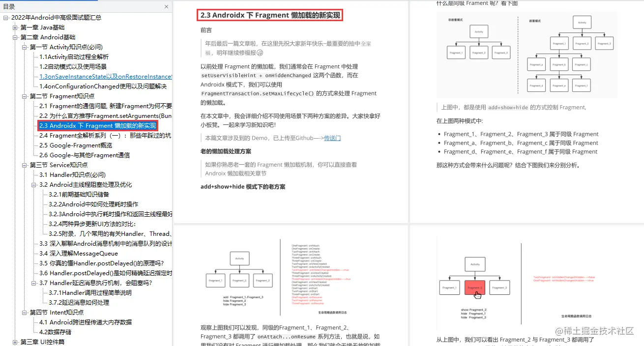The image size is (644, 346).
Task: Click the 前言 heading text
Action: point(206,30)
